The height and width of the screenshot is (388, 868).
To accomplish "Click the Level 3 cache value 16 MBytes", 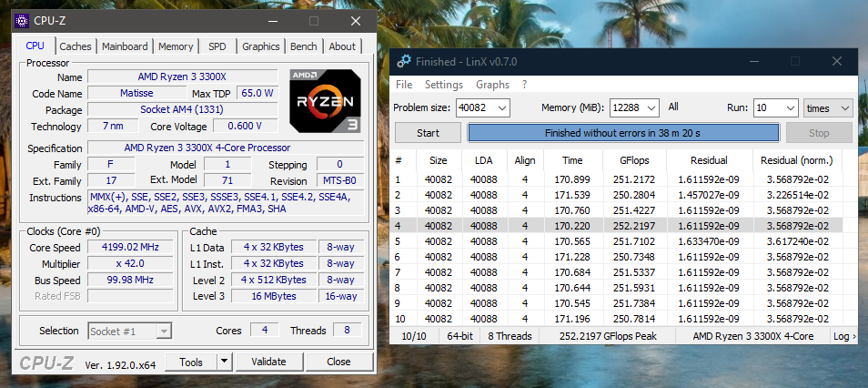I will tap(274, 296).
